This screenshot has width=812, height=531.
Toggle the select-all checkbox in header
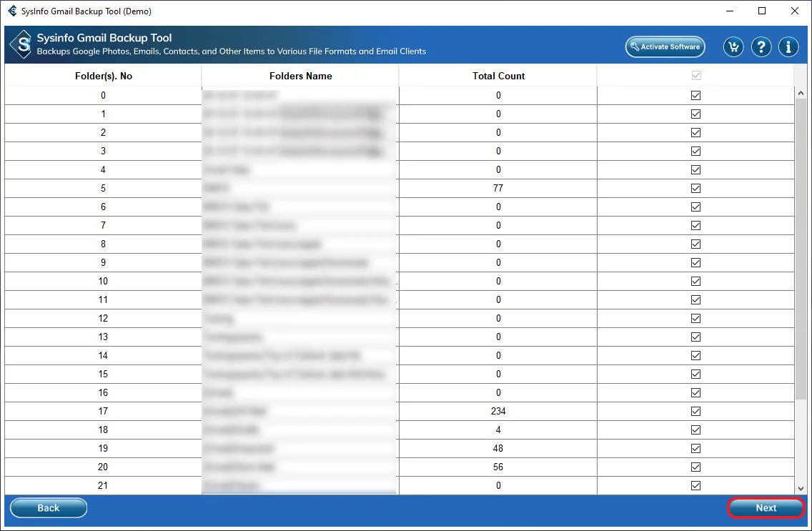[x=696, y=76]
